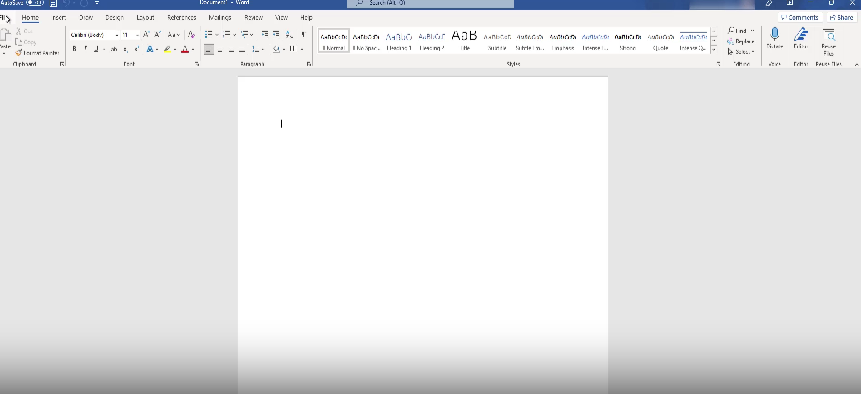Go to the References tab
The width and height of the screenshot is (861, 394).
[x=182, y=18]
